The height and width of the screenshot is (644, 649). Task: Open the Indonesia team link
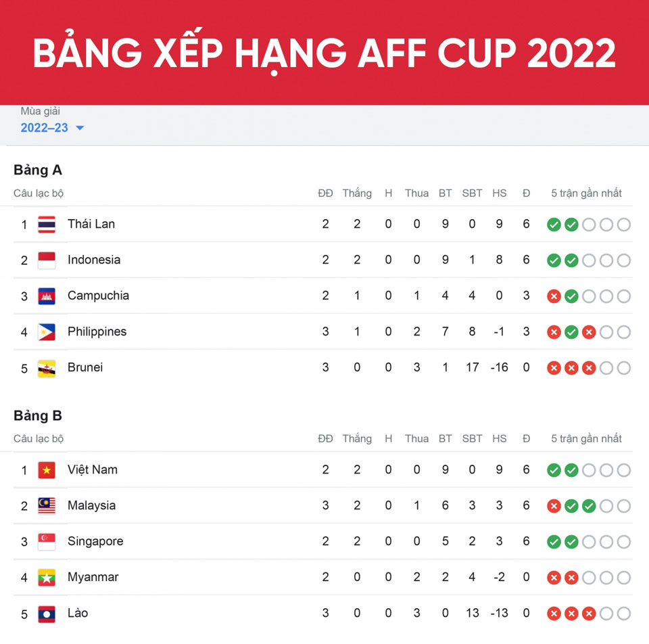(x=94, y=260)
